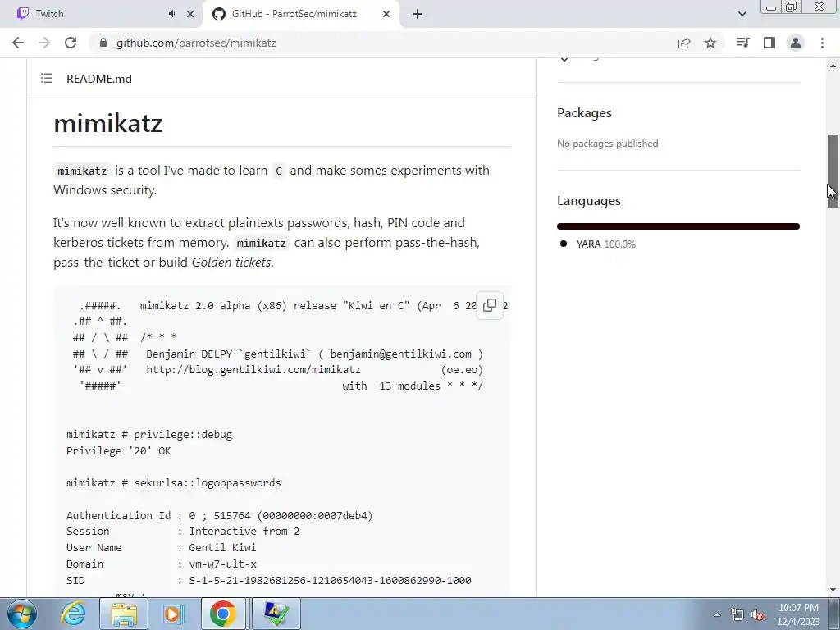840x630 pixels.
Task: Click 'No packages published' text
Action: tap(608, 144)
